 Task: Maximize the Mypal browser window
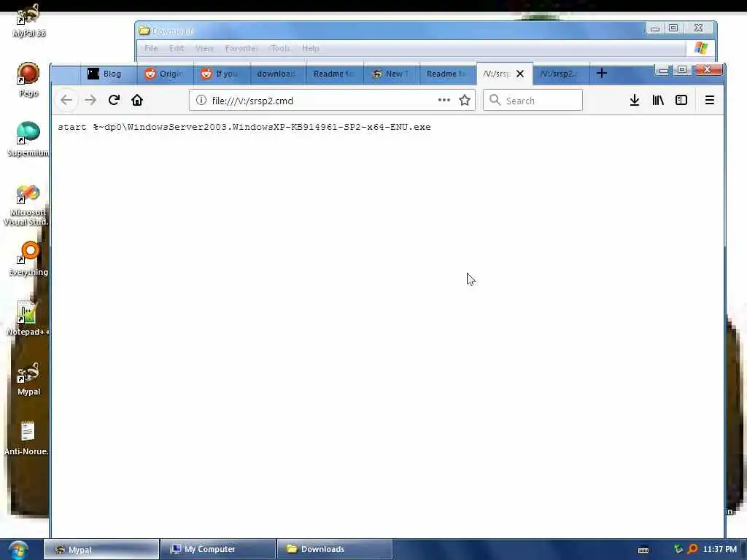[x=682, y=70]
